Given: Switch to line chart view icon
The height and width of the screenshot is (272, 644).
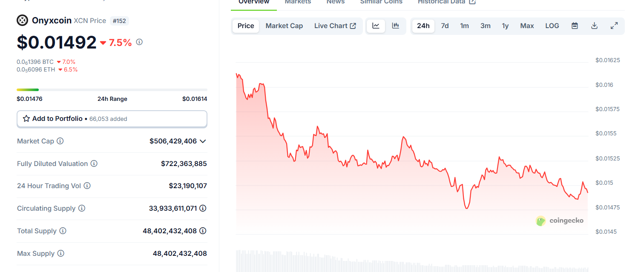Looking at the screenshot, I should click(x=376, y=26).
